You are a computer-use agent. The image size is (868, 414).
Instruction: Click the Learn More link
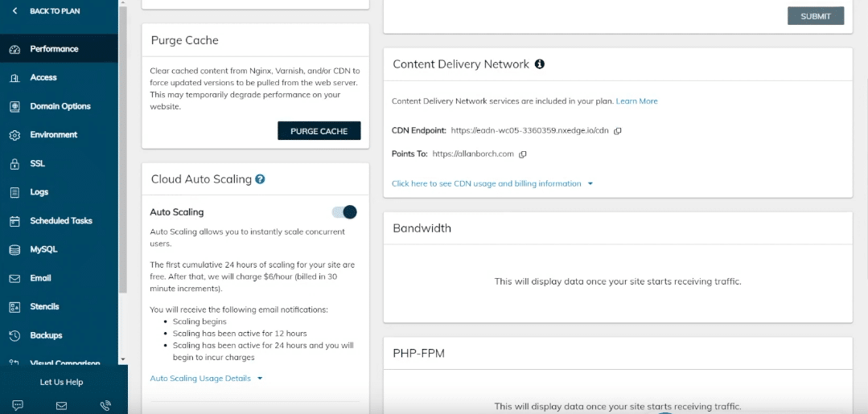point(636,101)
